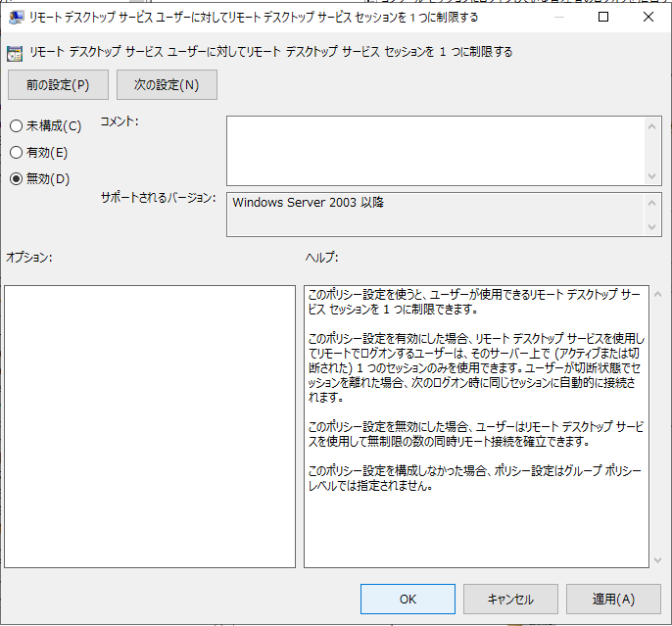
Task: Maximize the policy setting window
Action: (603, 17)
